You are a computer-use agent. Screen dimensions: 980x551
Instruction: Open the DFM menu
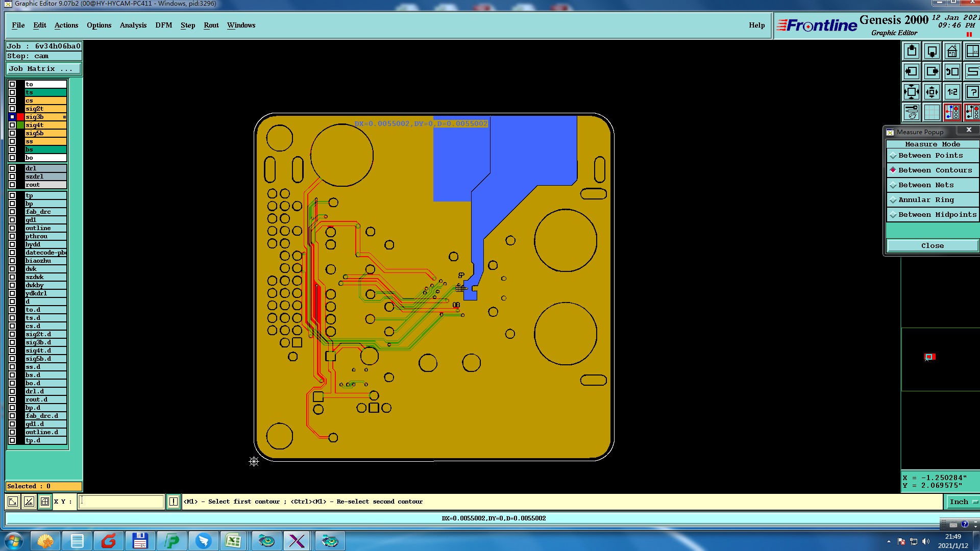coord(164,25)
